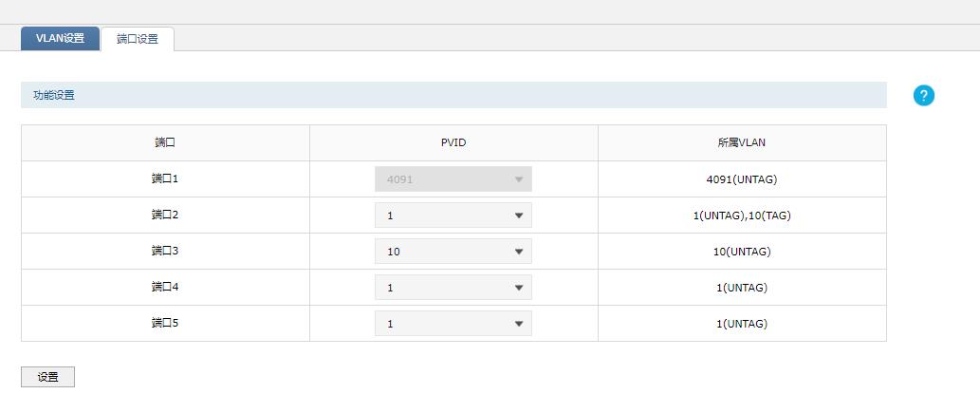
Task: Click the PVID column header
Action: tap(453, 142)
